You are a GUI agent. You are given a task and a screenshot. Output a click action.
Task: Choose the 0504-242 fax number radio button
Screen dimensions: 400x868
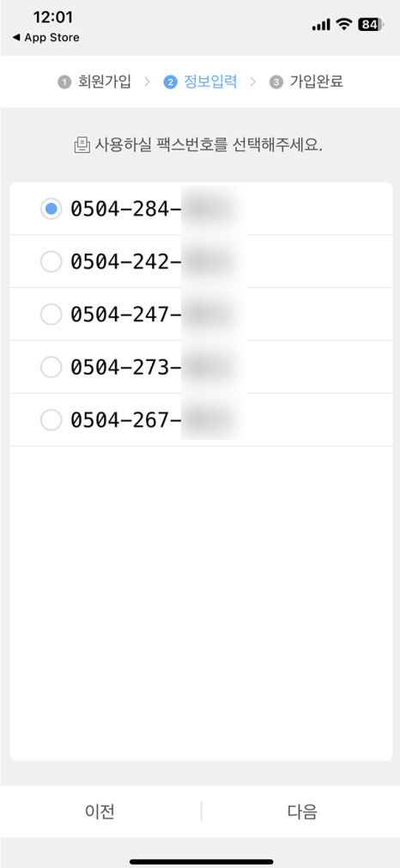[x=51, y=261]
